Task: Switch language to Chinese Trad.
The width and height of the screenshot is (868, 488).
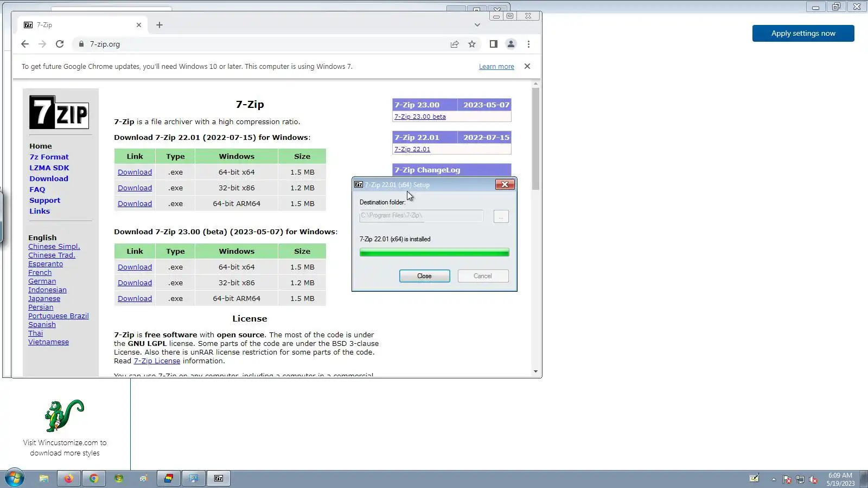Action: 52,255
